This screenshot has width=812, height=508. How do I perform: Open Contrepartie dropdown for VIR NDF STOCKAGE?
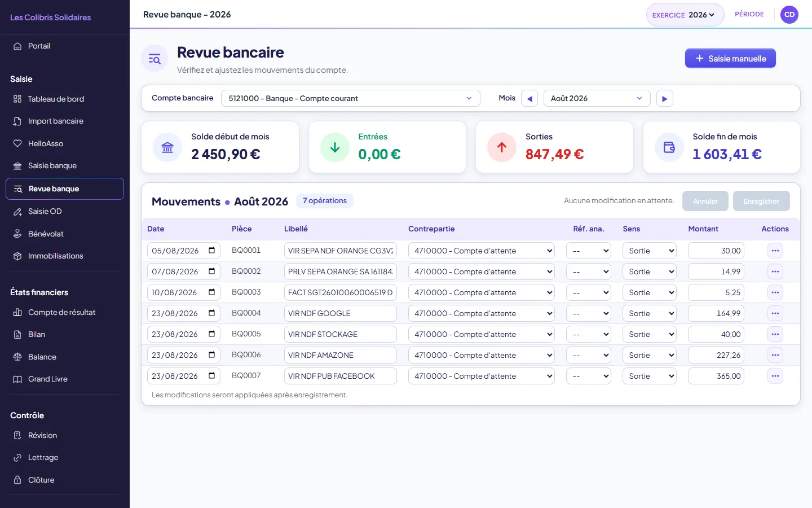pos(482,334)
